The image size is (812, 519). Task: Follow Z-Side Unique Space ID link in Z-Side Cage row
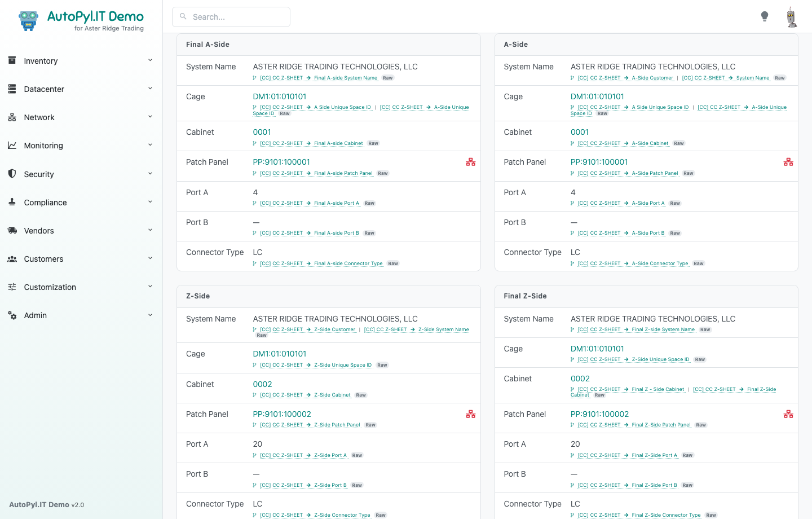tap(316, 365)
